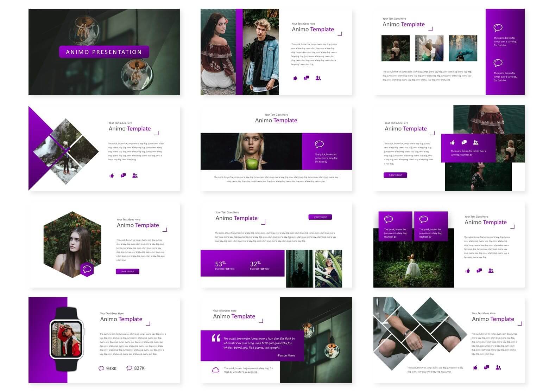Click purple hexagon speech bubble badge
The height and width of the screenshot is (392, 549).
click(x=87, y=269)
